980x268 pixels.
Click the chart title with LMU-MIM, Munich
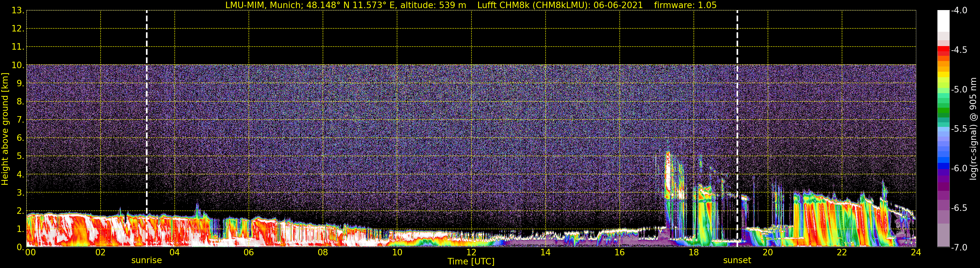[x=471, y=5]
